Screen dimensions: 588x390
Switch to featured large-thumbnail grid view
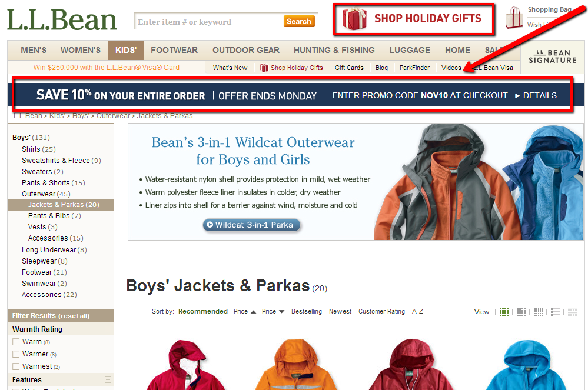[521, 312]
